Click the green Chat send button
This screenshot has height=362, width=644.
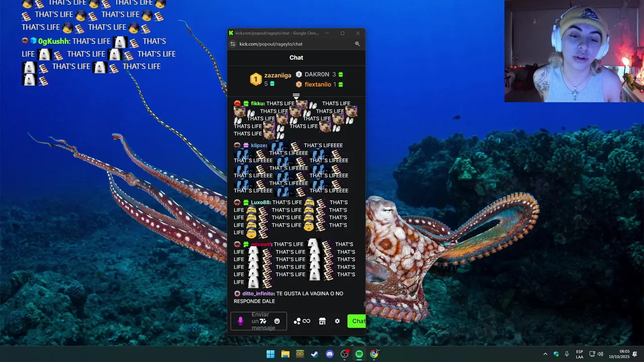coord(357,321)
